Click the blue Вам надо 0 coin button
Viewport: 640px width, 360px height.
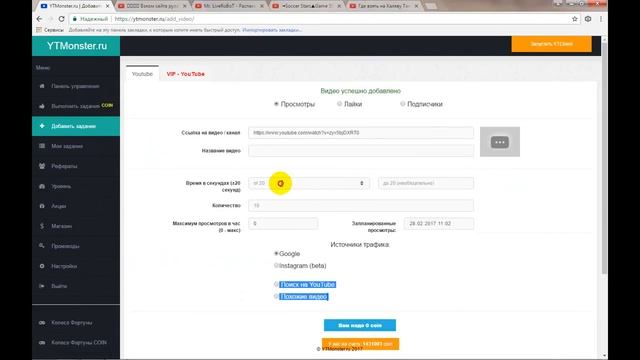(x=360, y=325)
